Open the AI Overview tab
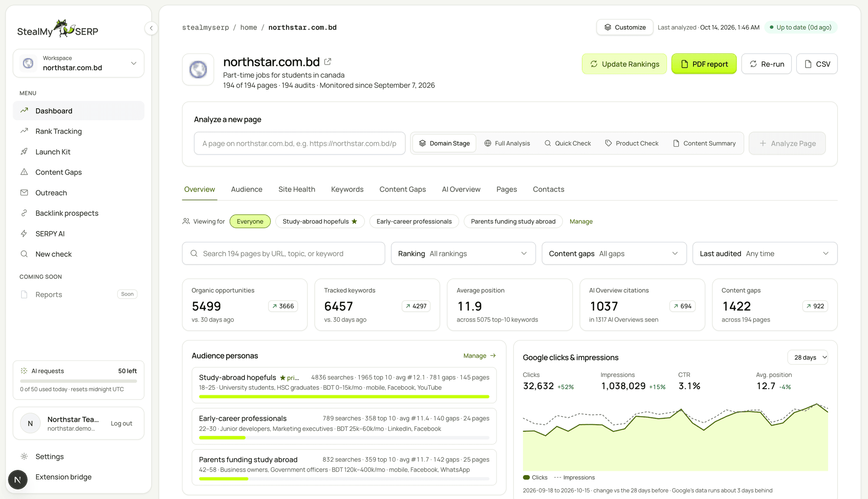Screen dimensions: 868x499 coord(461,189)
